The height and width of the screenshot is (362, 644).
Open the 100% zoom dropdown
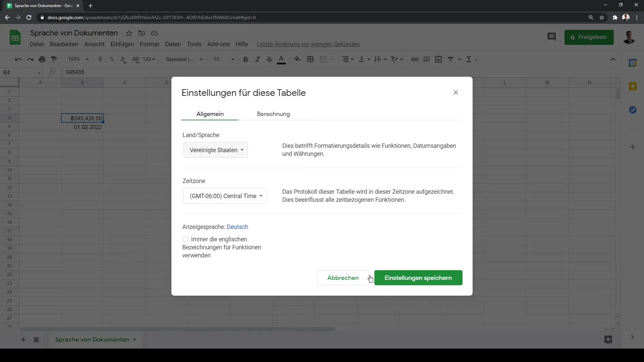coord(78,59)
